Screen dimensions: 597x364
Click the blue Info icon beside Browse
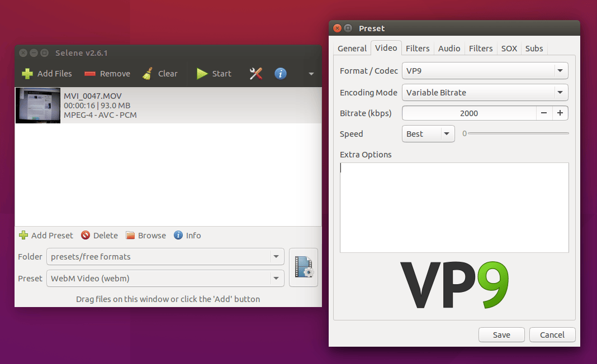tap(178, 236)
